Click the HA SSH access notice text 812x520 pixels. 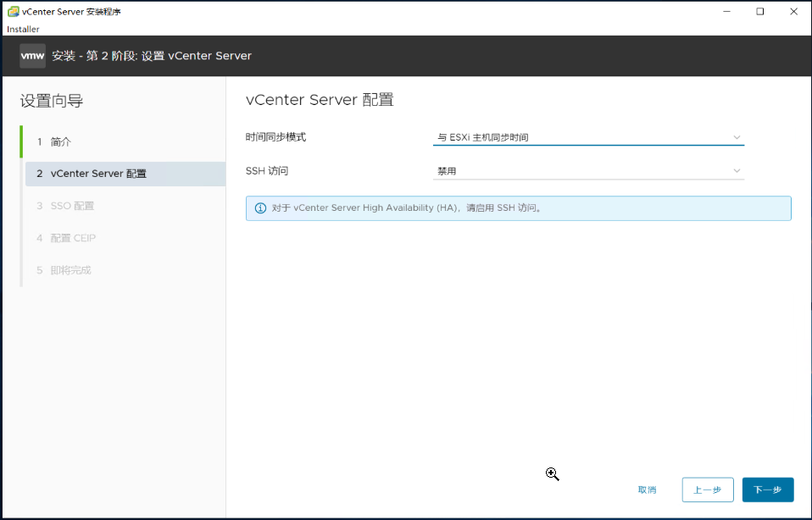tap(407, 208)
